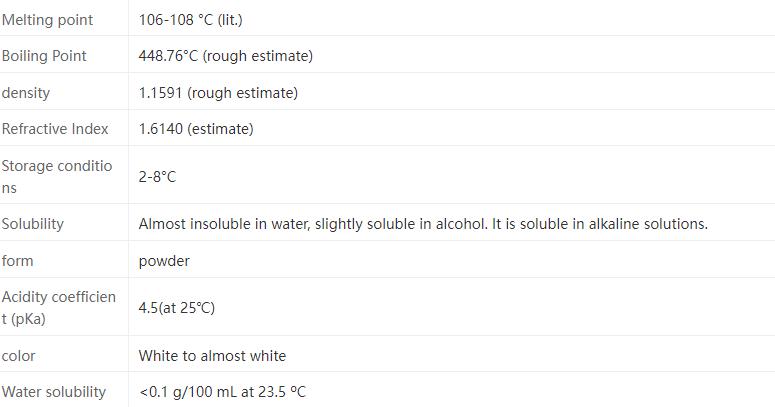Screen dimensions: 775x407
Task: Click the Boiling Point label
Action: [44, 56]
